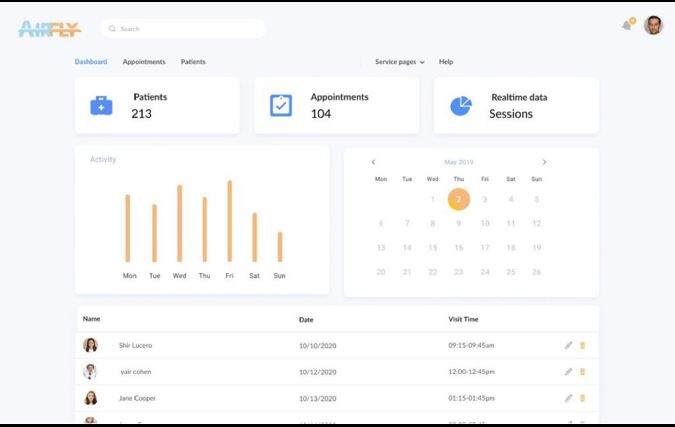Viewport: 675px width, 427px height.
Task: Click the Appointments clipboard icon
Action: tap(281, 106)
